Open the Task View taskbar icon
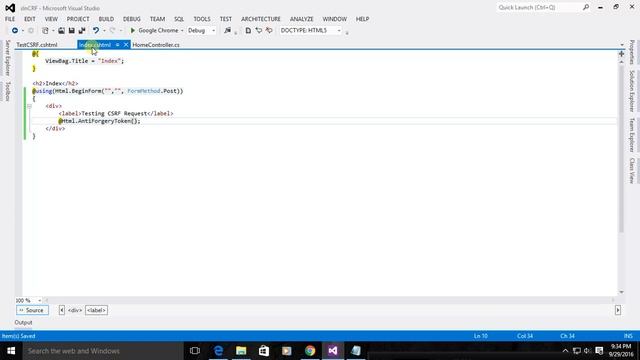The image size is (640, 360). (x=195, y=351)
